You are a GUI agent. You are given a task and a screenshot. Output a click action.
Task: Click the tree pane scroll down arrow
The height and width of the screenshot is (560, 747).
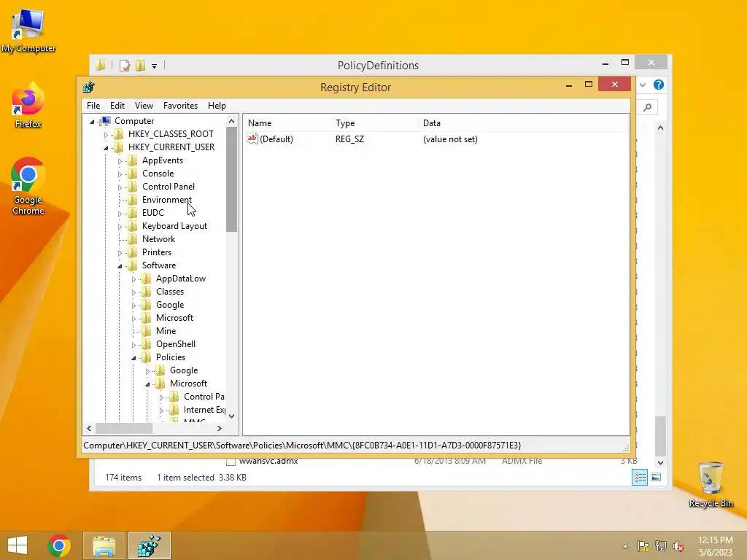[231, 416]
